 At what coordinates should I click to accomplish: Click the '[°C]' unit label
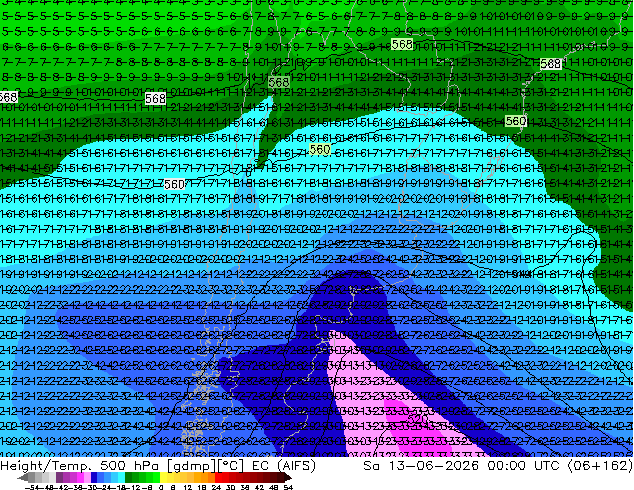pos(231,466)
